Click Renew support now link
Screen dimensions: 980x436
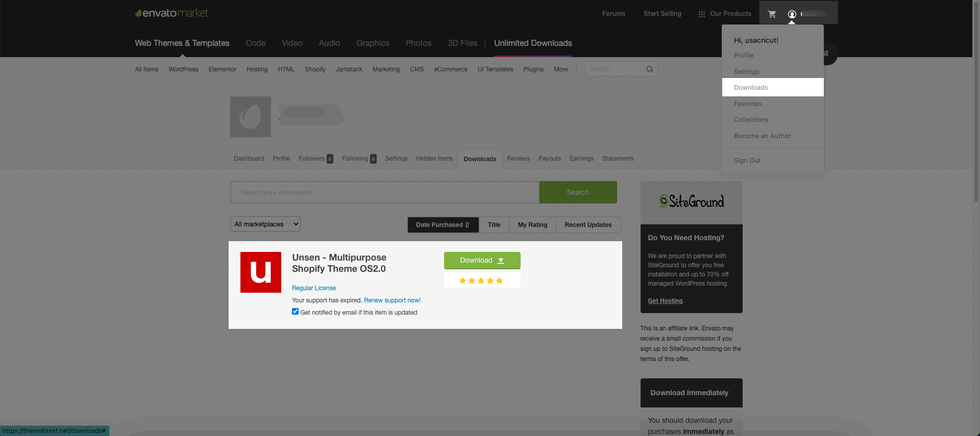coord(392,300)
